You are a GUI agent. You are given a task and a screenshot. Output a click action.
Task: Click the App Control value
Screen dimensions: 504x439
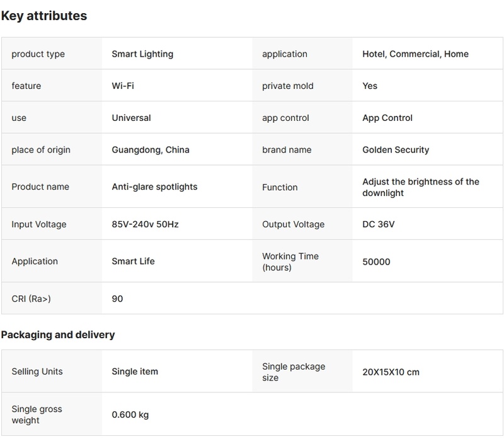(387, 118)
